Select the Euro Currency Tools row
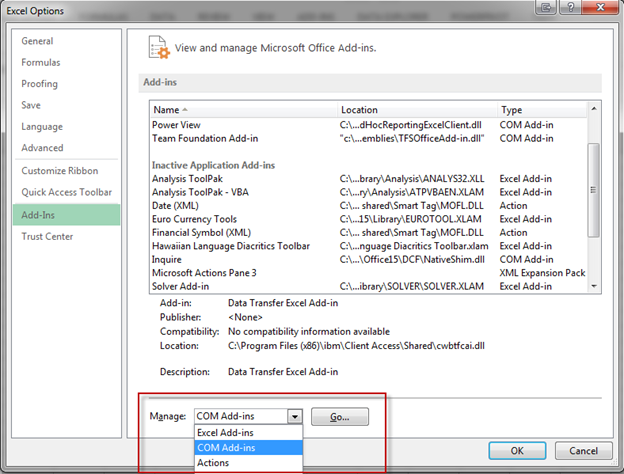The height and width of the screenshot is (474, 624). coord(369,219)
